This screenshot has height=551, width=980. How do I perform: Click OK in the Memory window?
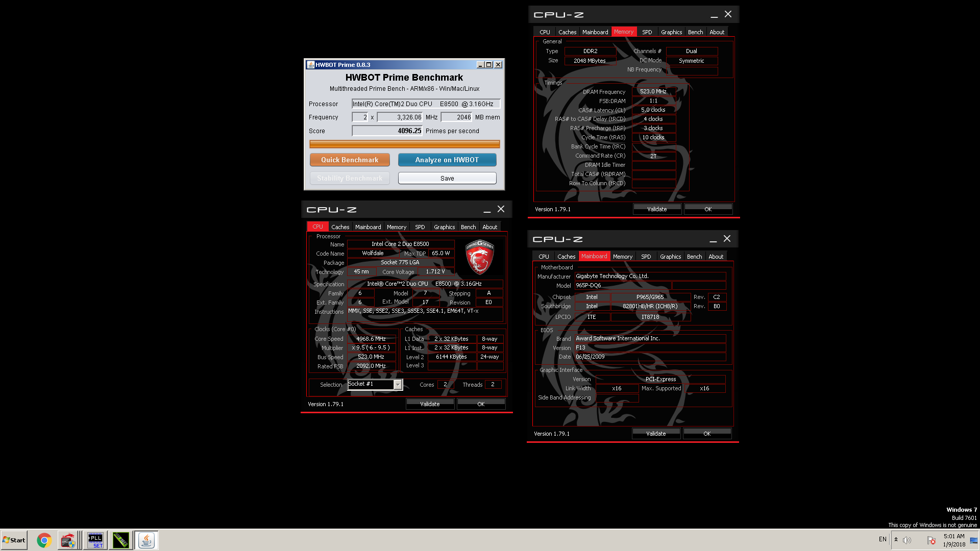(708, 209)
